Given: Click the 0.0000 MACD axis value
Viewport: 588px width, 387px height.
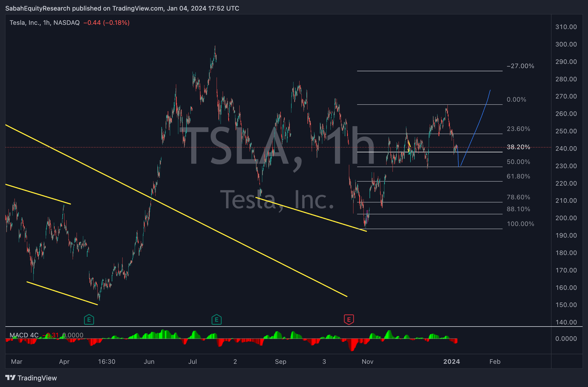Looking at the screenshot, I should tap(566, 339).
